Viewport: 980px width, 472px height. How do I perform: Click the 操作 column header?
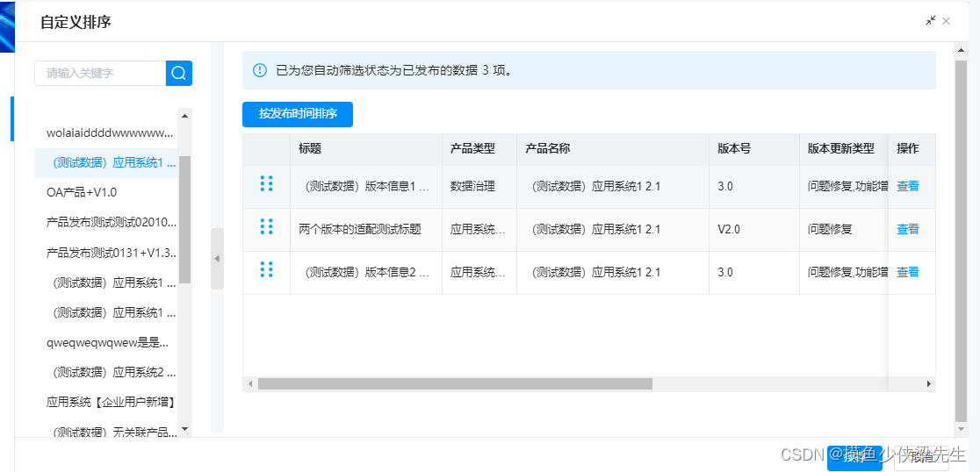pyautogui.click(x=912, y=148)
